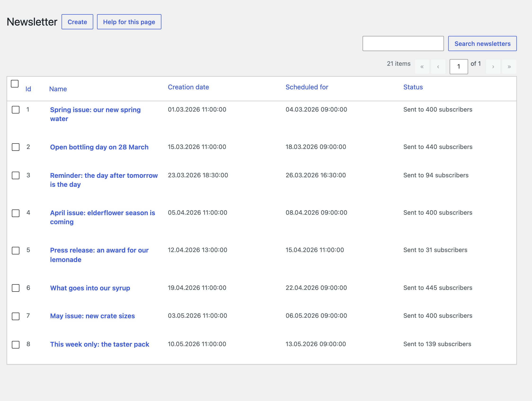The width and height of the screenshot is (532, 401).
Task: Click the current page number field
Action: tap(459, 66)
